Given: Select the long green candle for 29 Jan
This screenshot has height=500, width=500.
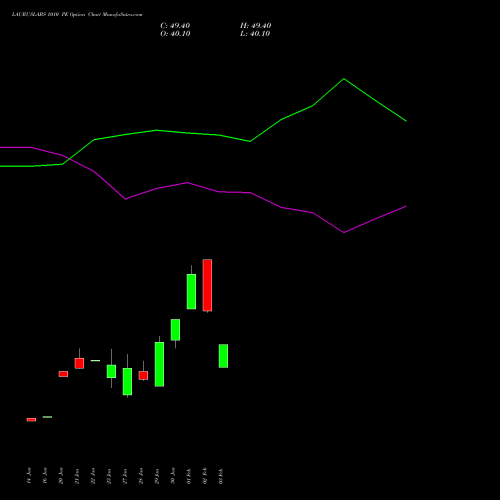Looking at the screenshot, I should tap(159, 364).
